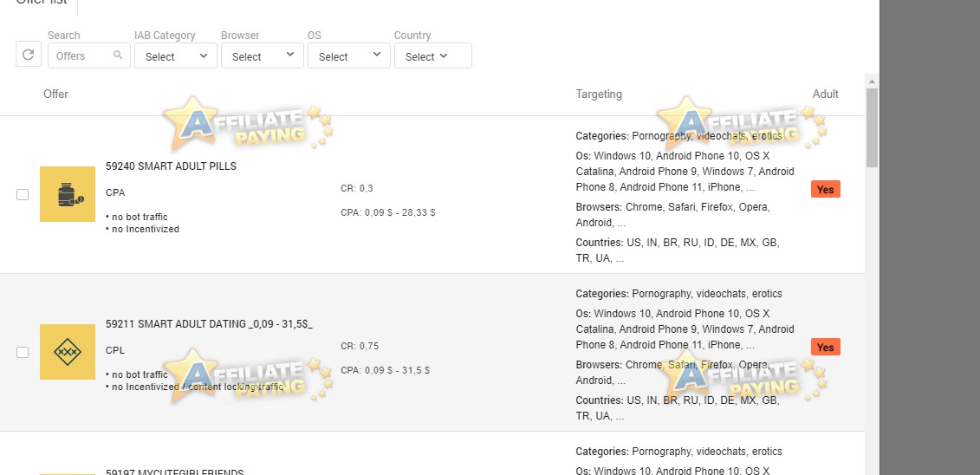Click the magnifier icon in Offers search
This screenshot has width=980, height=475.
(x=118, y=55)
